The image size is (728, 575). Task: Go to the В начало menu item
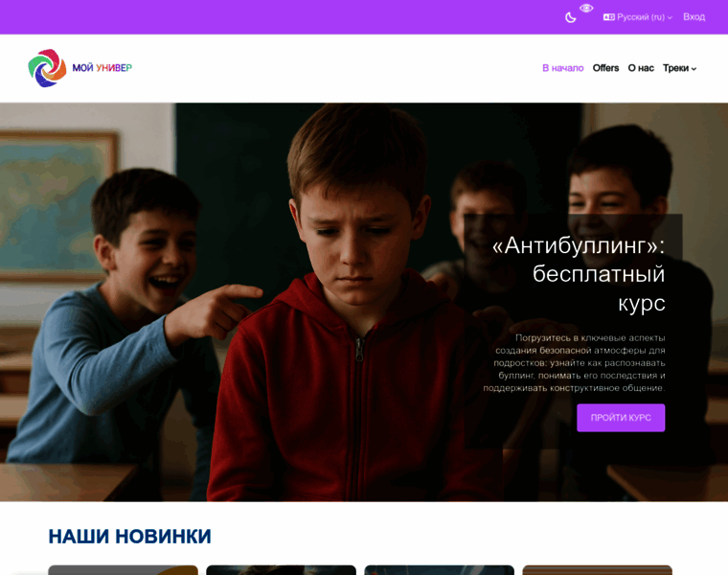562,68
